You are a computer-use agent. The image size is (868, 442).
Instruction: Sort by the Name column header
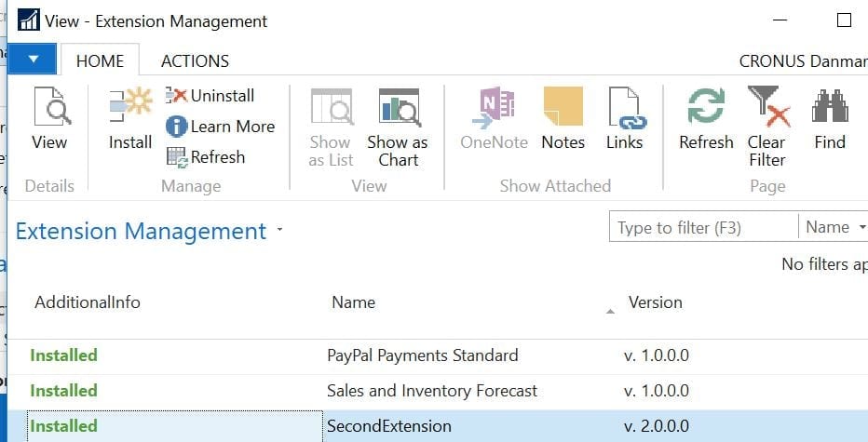[353, 302]
